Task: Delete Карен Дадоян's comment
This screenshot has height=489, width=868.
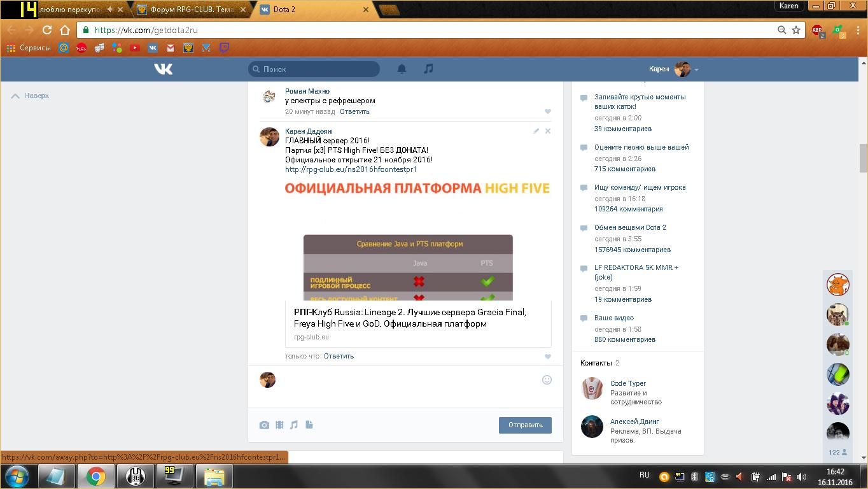Action: coord(547,131)
